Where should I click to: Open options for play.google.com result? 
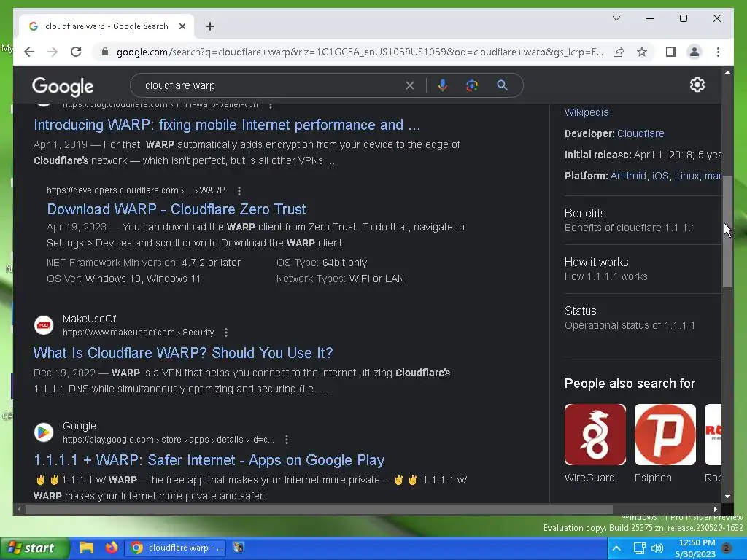tap(286, 440)
